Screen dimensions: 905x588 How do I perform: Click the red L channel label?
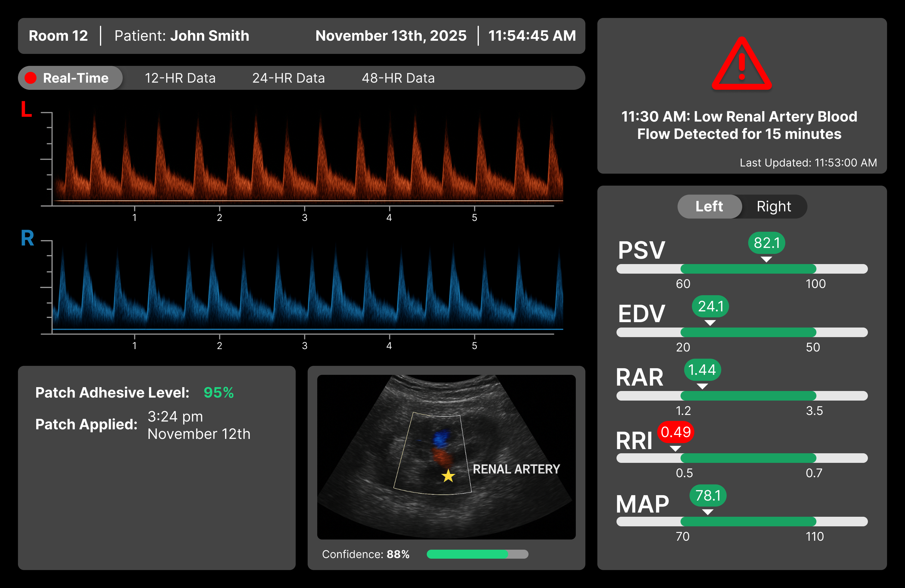coord(26,109)
